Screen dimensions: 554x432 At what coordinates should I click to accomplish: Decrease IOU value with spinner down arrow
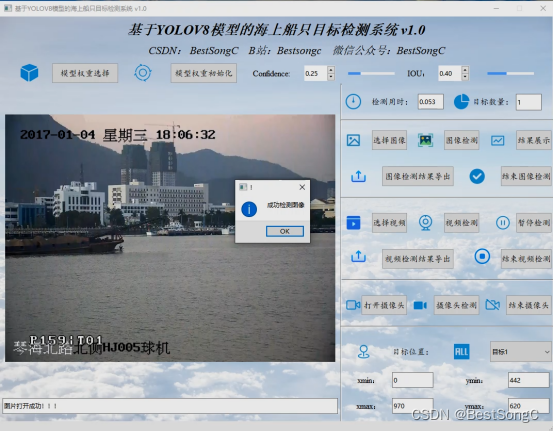[x=465, y=77]
